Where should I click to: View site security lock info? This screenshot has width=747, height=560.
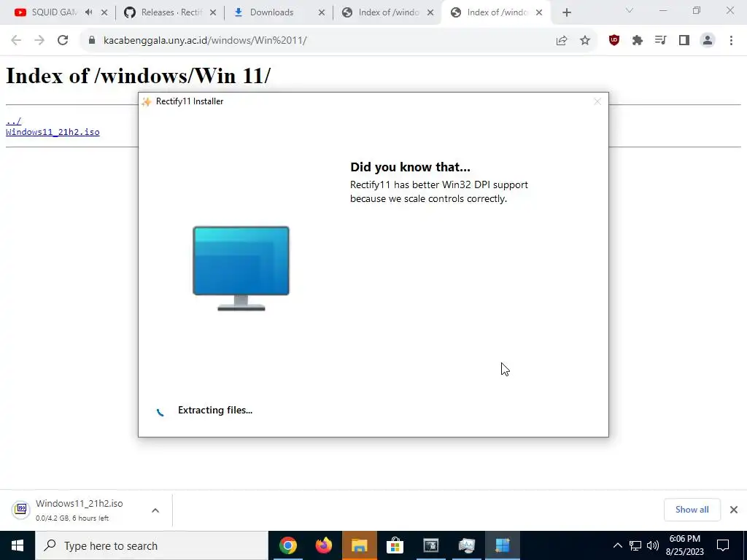(92, 41)
